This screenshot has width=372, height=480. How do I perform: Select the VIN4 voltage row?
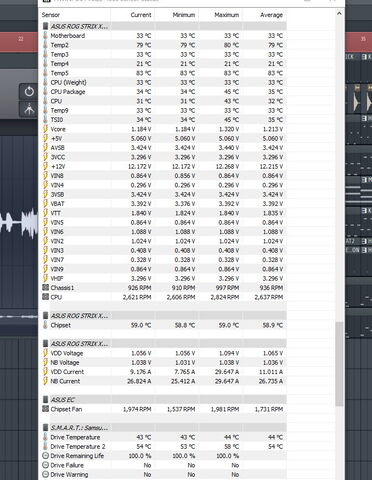tap(164, 185)
